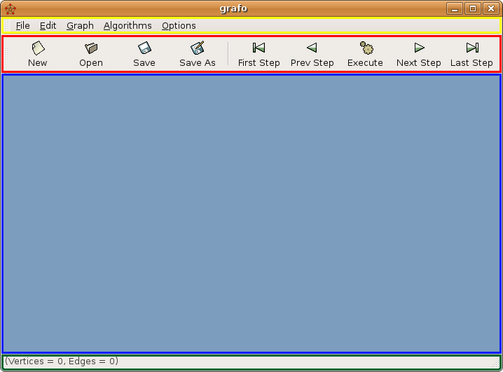503x372 pixels.
Task: Click the blue graph drawing canvas
Action: 251,214
